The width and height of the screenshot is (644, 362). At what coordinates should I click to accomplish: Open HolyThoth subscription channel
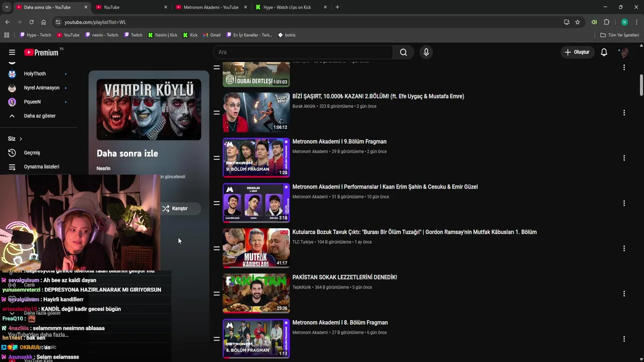pos(38,74)
